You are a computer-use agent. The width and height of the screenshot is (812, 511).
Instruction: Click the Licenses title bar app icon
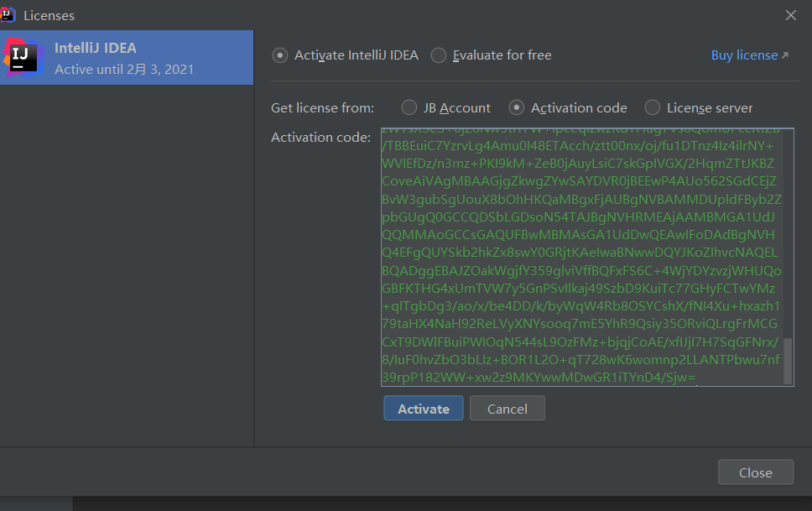pos(8,15)
